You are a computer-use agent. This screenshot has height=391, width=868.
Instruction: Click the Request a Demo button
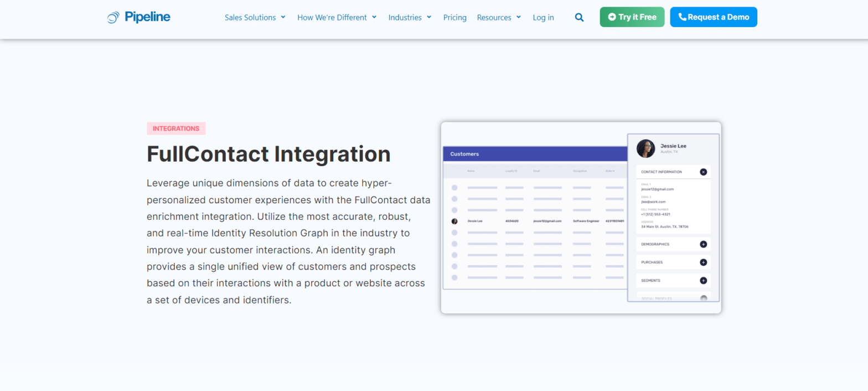point(714,17)
